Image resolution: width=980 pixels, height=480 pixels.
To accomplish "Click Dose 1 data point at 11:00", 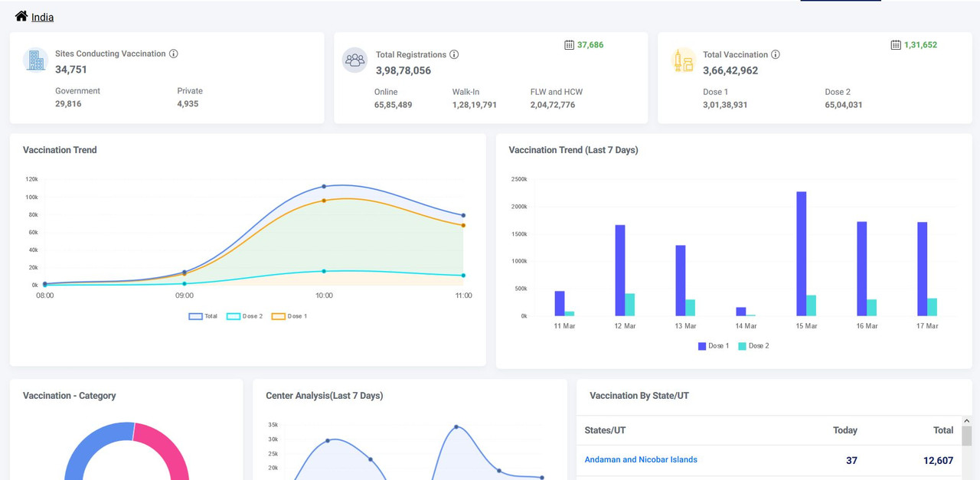I will point(463,225).
